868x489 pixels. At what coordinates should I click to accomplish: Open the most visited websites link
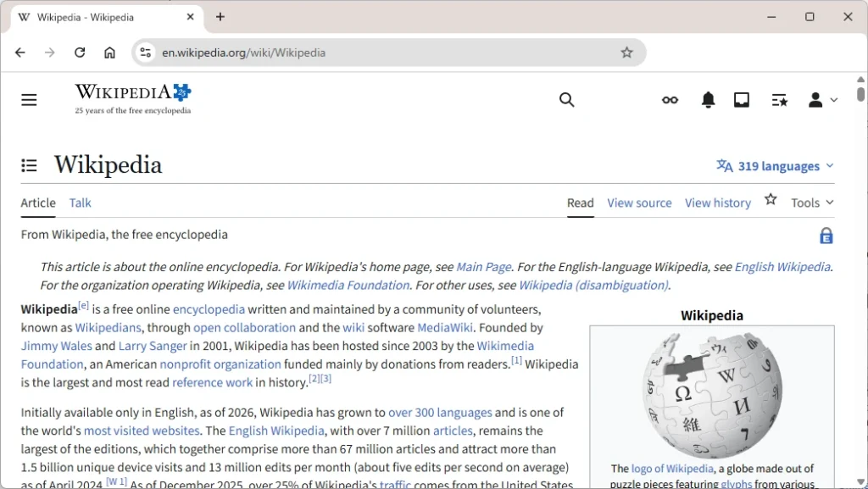coord(142,431)
